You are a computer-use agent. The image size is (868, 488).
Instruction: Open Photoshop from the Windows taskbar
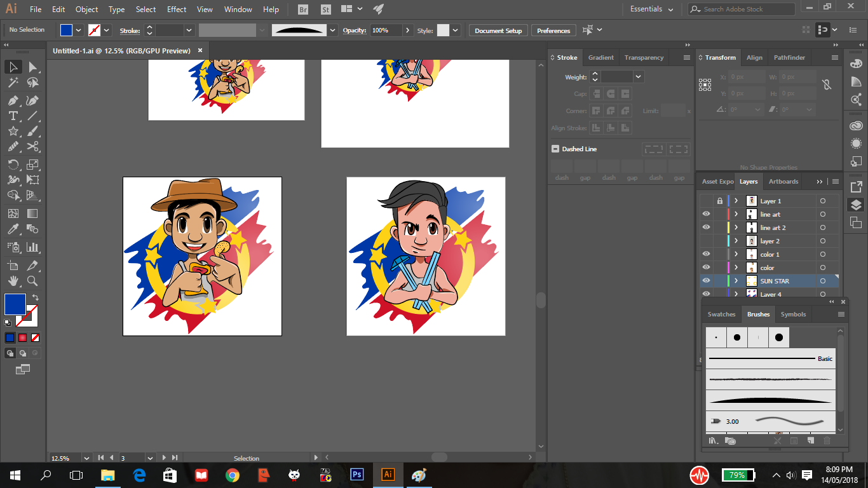tap(356, 475)
